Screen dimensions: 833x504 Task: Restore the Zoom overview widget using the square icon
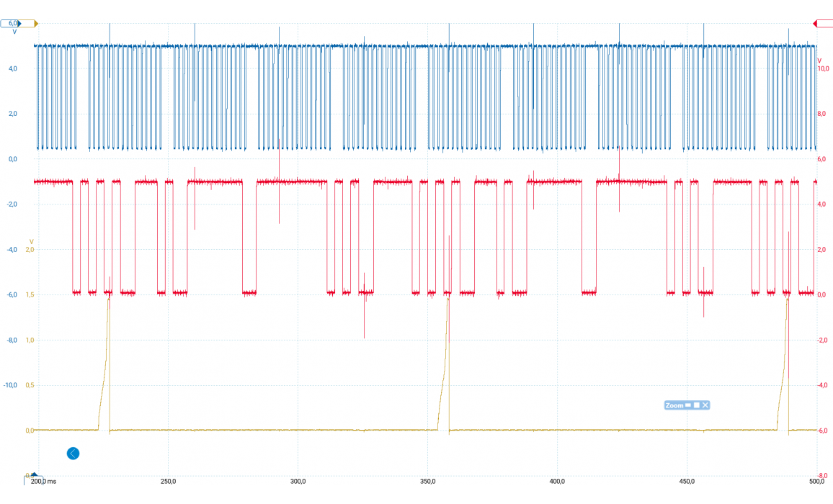(697, 405)
